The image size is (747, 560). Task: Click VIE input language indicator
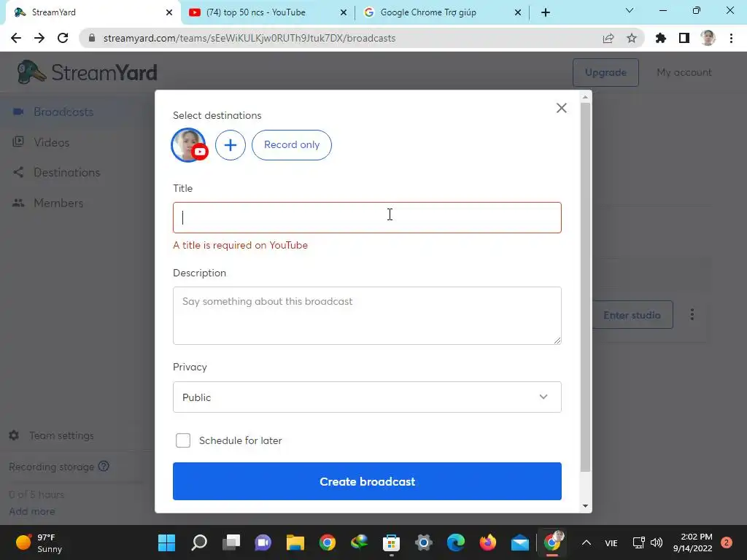point(611,542)
